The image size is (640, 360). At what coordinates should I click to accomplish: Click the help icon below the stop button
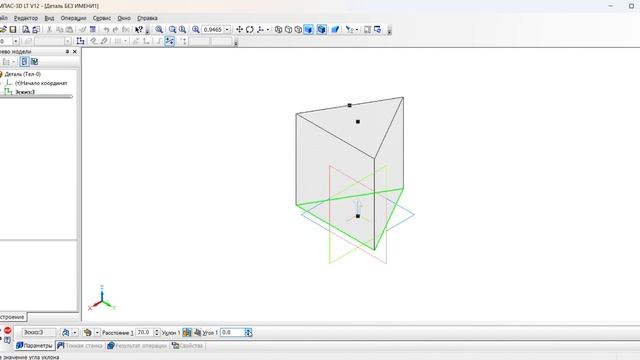(7, 340)
